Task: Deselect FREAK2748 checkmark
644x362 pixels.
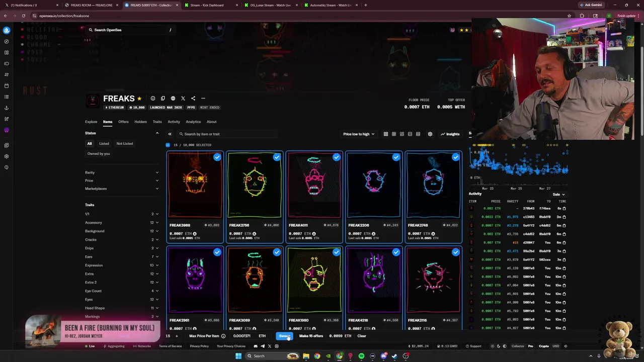Action: click(456, 157)
